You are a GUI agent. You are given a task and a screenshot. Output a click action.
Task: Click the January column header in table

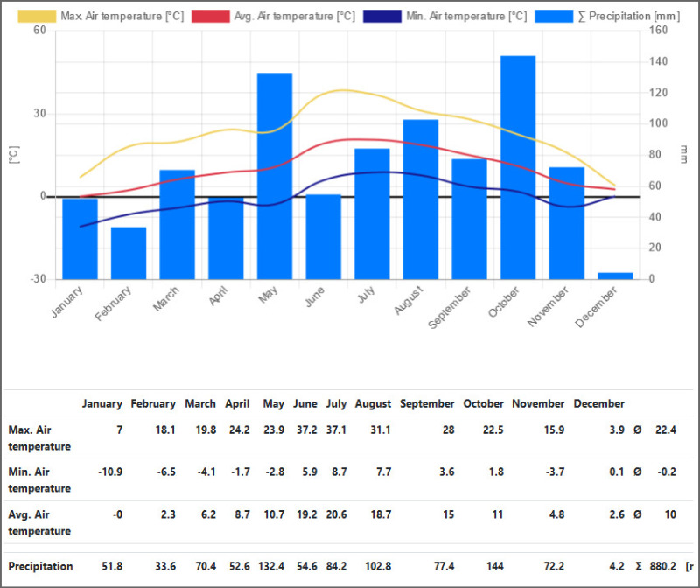point(101,404)
